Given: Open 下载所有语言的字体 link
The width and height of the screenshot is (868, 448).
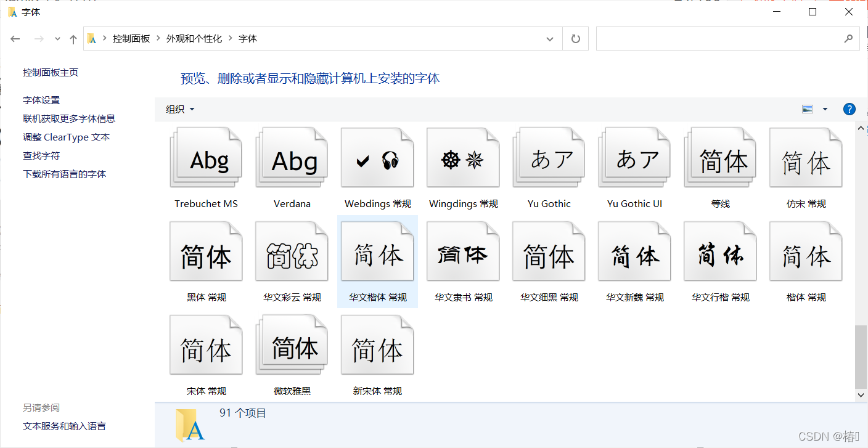Looking at the screenshot, I should (x=65, y=174).
